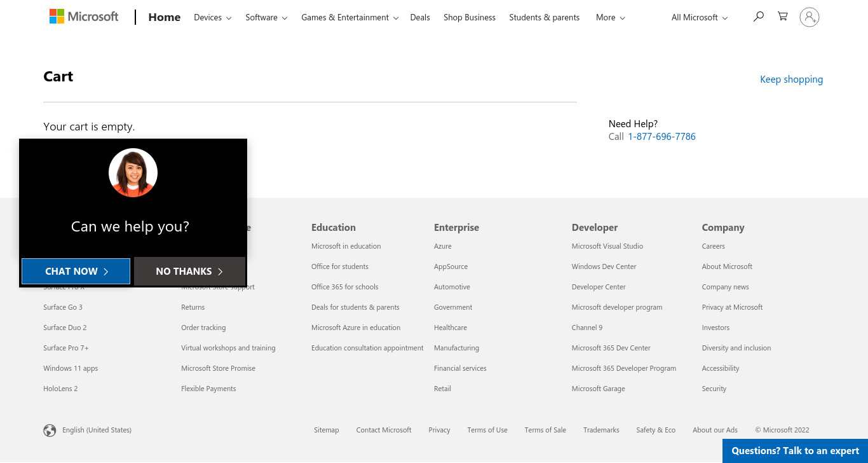Expand Games & Entertainment dropdown
Screen dimensions: 868x463
pyautogui.click(x=350, y=18)
